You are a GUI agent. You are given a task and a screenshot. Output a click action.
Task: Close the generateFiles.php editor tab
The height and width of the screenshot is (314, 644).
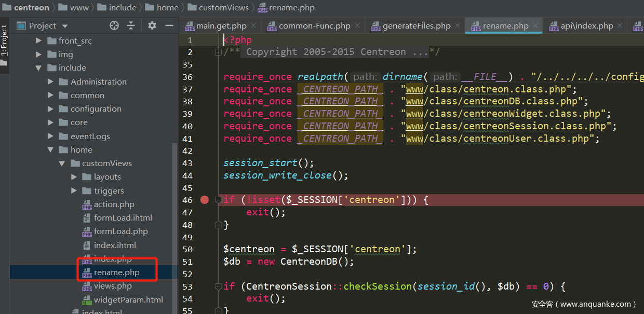click(x=458, y=25)
